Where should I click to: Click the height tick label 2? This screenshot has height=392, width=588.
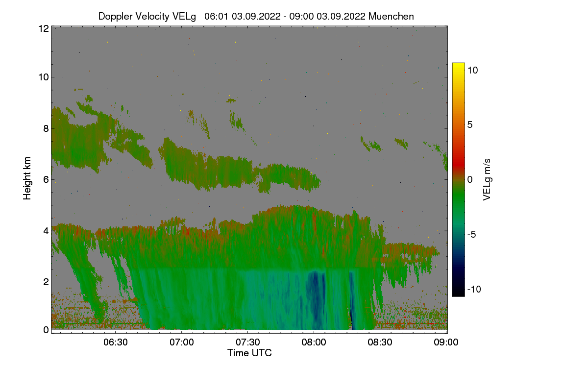[x=46, y=281]
